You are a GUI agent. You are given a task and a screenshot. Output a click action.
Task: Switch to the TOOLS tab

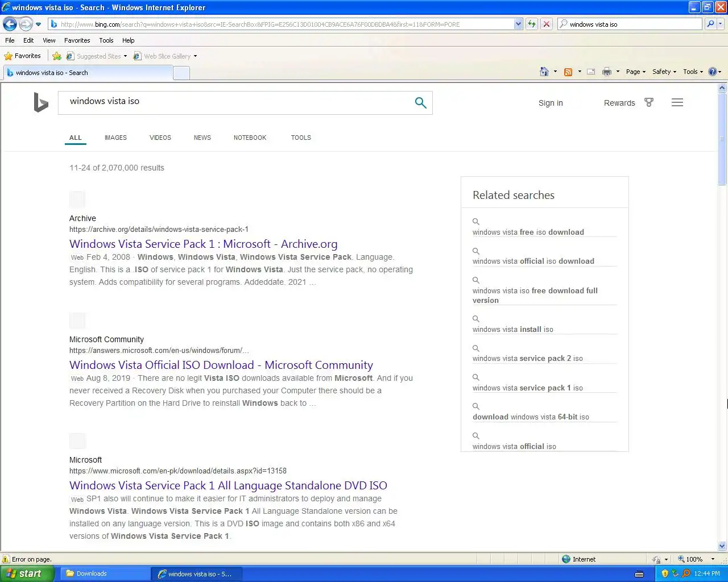pyautogui.click(x=301, y=138)
